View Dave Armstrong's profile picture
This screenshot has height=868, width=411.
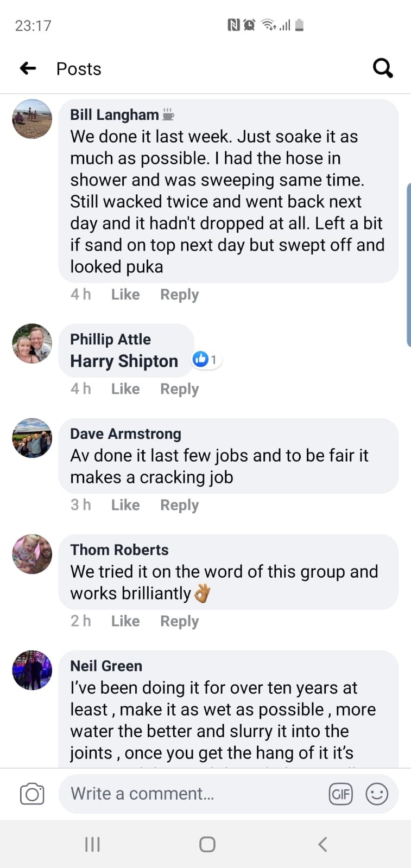32,438
